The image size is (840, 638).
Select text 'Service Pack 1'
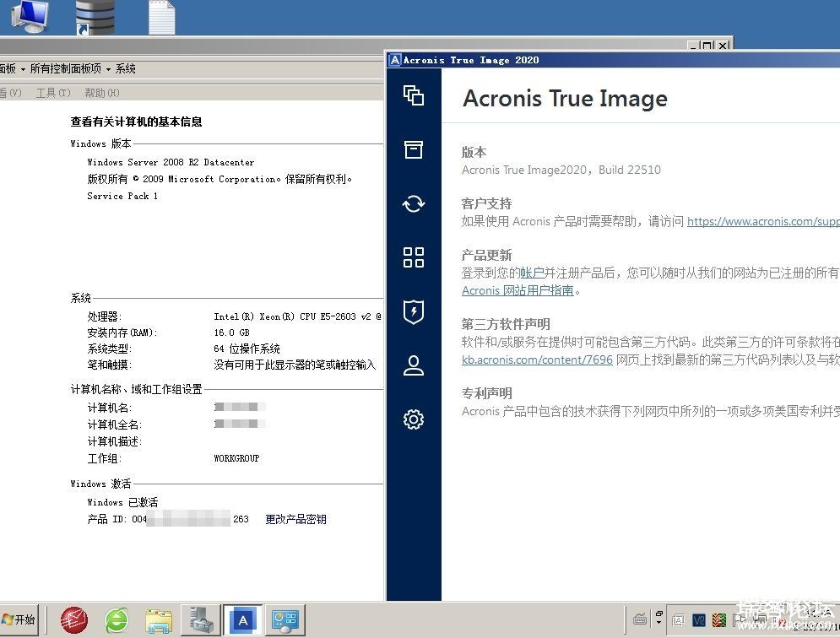tap(122, 196)
